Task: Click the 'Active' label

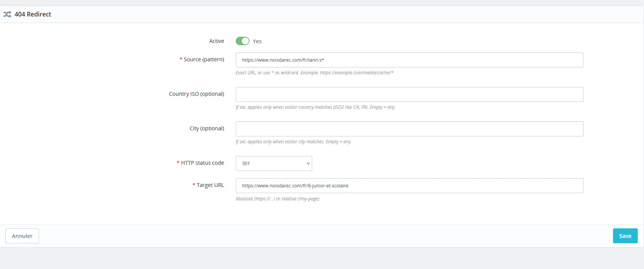Action: 217,41
